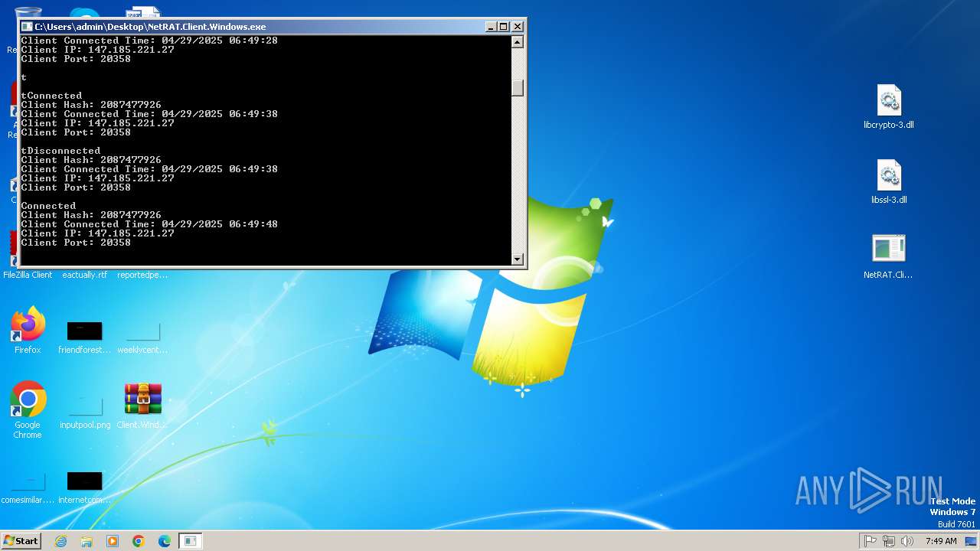Select the friendforest desktop file
This screenshot has height=551, width=980.
pos(84,337)
